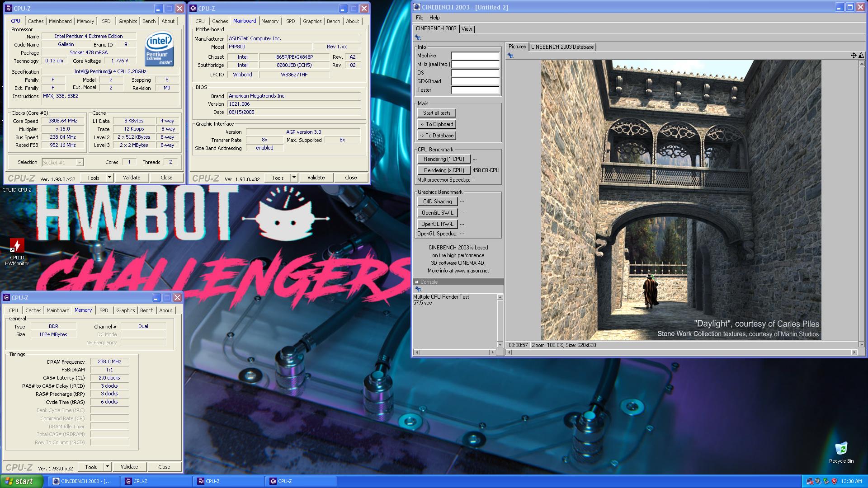Viewport: 868px width, 488px height.
Task: Click the CINEBENCH title bar application icon
Action: coord(417,7)
